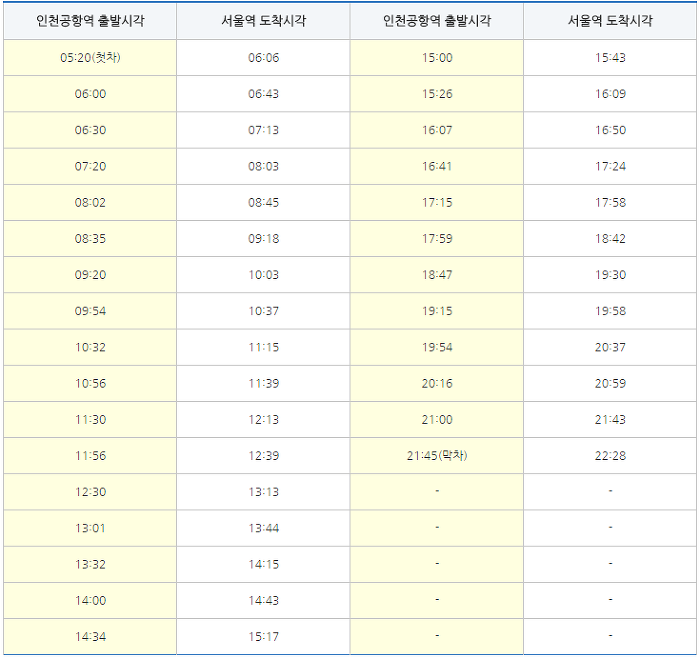Select arrival time 11:39

[263, 384]
